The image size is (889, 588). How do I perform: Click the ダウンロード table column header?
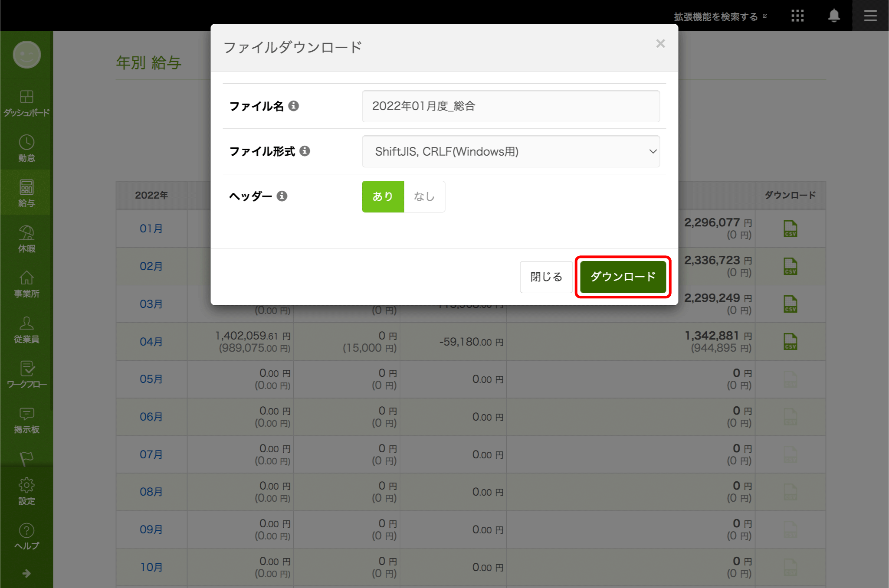790,196
